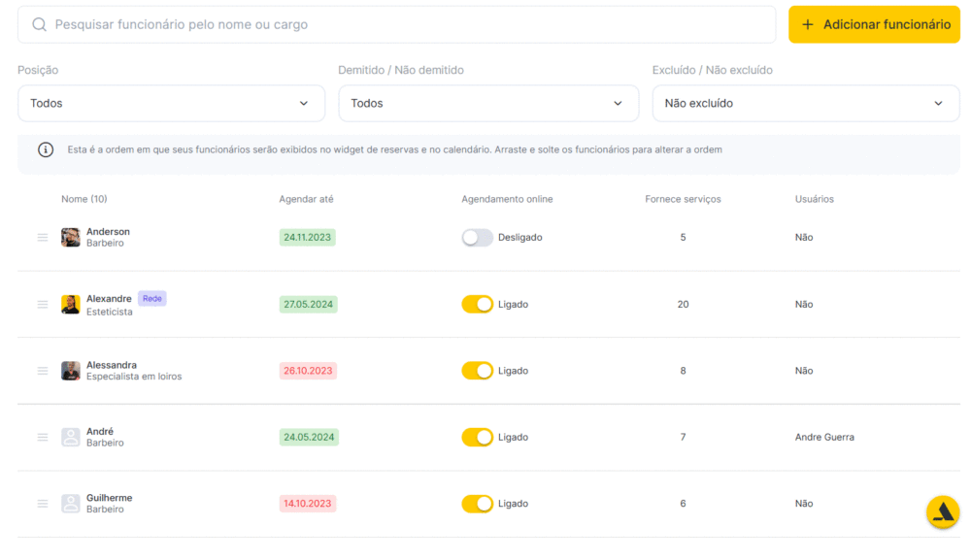Click Andre Guerra user in André's row
971x560 pixels.
824,437
